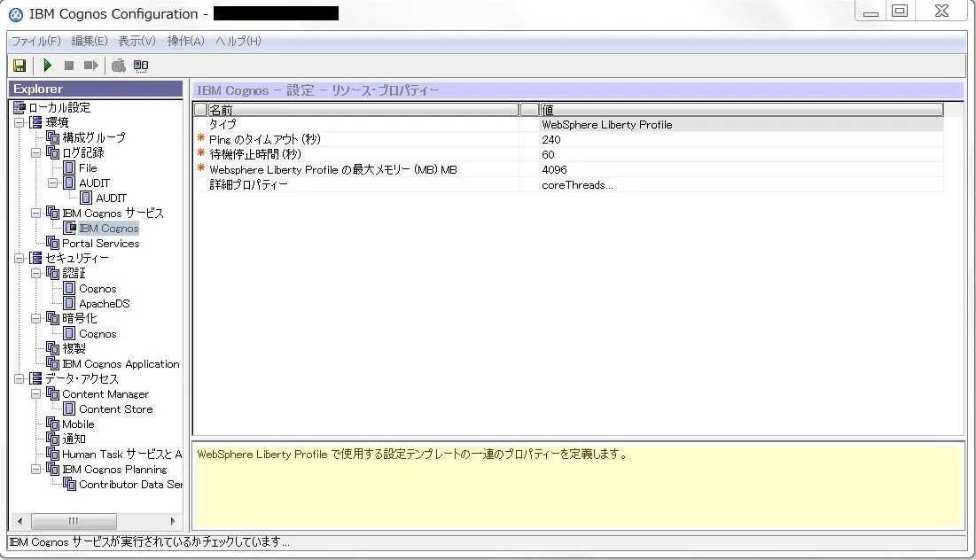This screenshot has width=976, height=560.
Task: Select Mobile node in Explorer
Action: tap(78, 424)
